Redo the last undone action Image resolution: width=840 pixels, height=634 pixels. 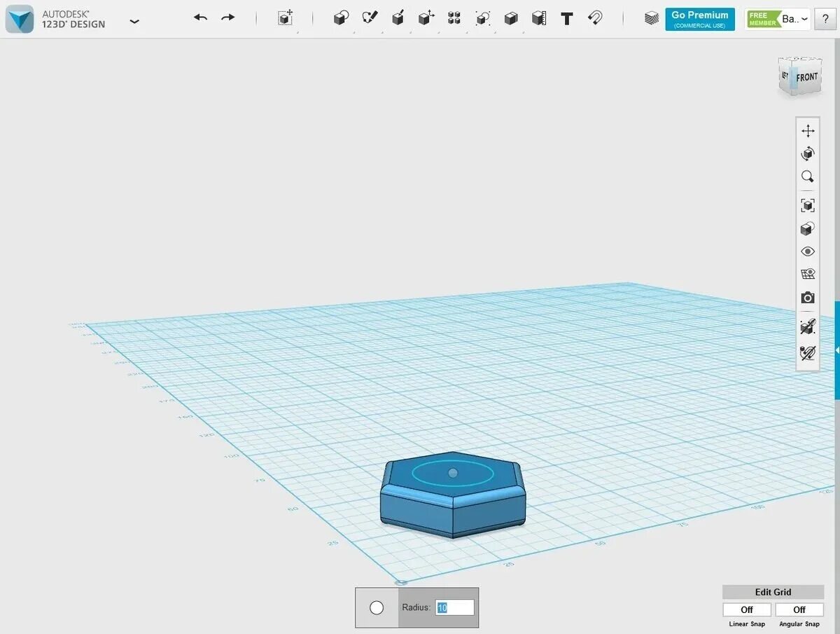tap(228, 18)
